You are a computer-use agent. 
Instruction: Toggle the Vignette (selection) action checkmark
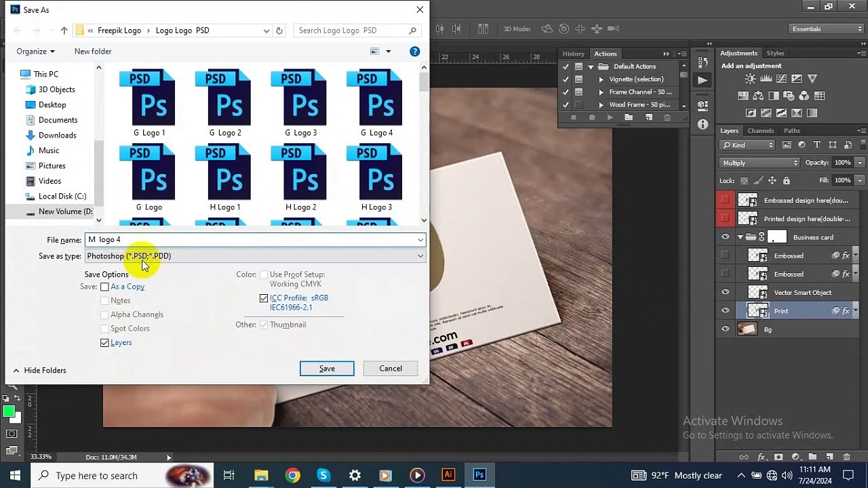pyautogui.click(x=566, y=79)
